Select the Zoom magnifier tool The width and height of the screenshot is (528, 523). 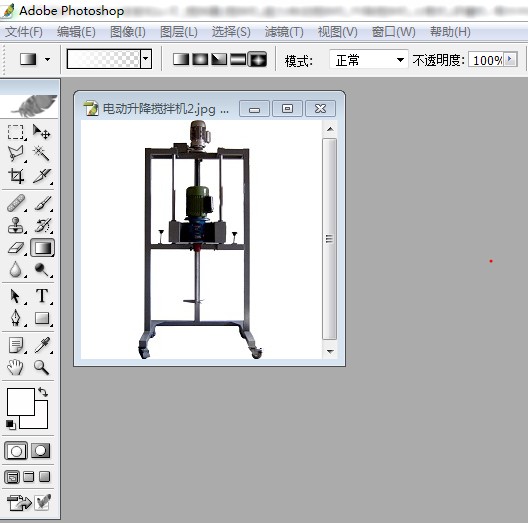coord(41,367)
